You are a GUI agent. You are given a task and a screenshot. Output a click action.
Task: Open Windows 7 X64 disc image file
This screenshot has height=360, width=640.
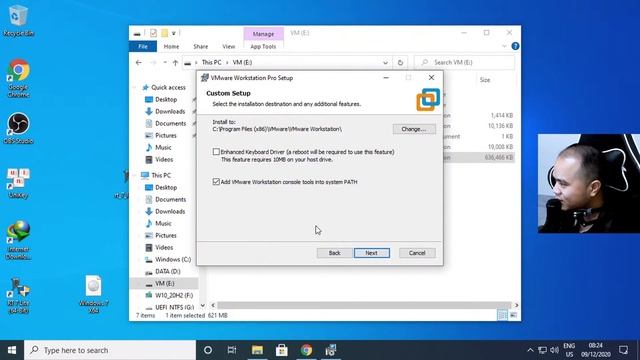93,294
